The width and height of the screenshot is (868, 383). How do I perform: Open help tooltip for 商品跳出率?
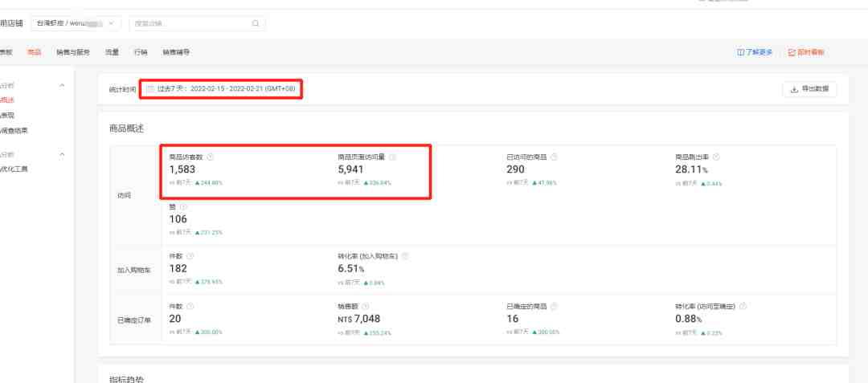(716, 157)
